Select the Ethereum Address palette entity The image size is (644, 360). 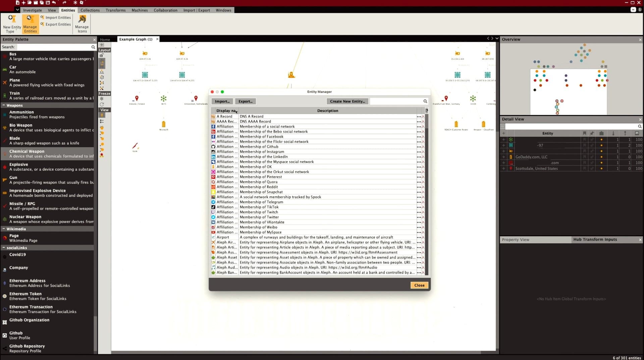point(47,283)
